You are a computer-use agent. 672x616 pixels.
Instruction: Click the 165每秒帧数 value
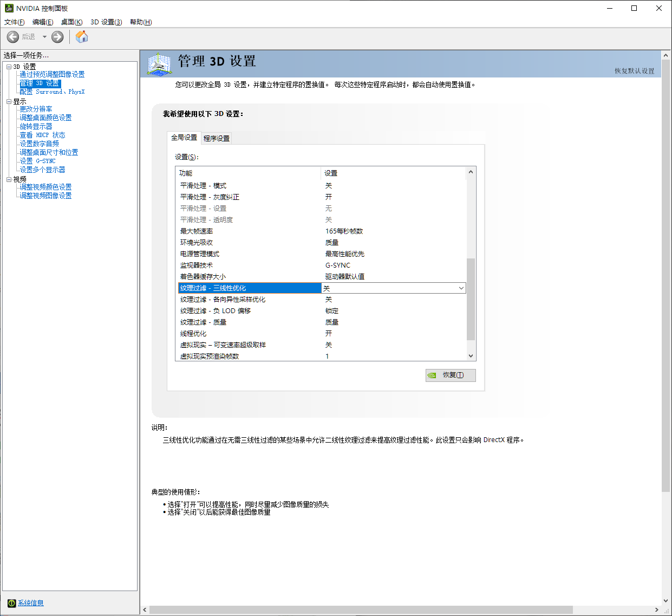point(344,231)
